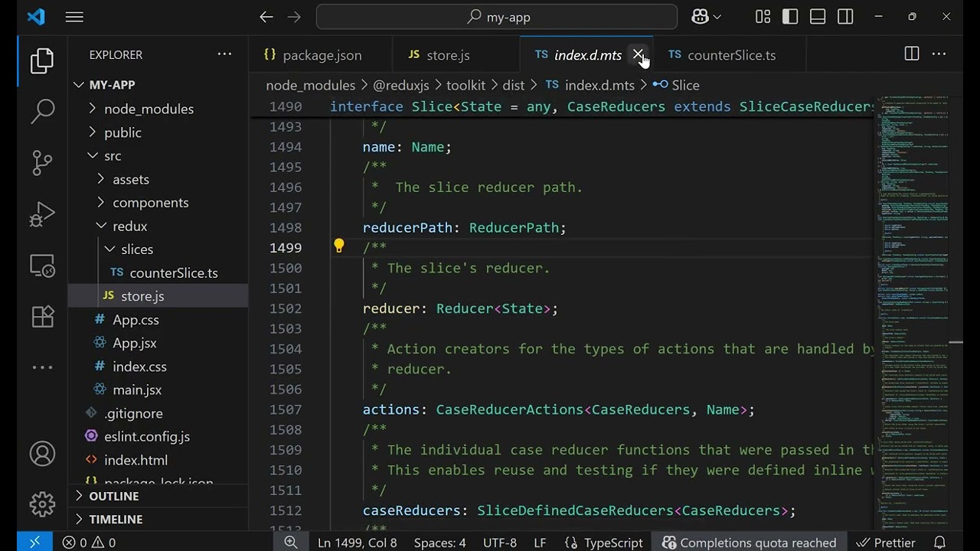This screenshot has width=980, height=551.
Task: Toggle the bottom panel
Action: [818, 17]
